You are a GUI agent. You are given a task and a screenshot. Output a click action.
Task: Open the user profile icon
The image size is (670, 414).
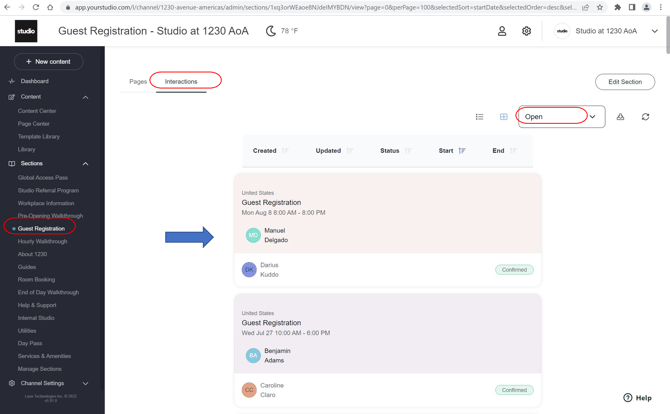pyautogui.click(x=502, y=31)
